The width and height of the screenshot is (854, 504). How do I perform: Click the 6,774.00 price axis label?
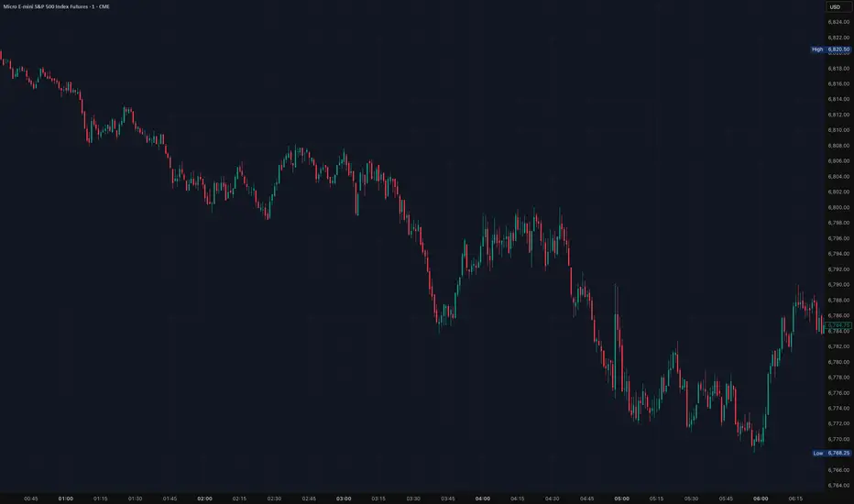838,408
